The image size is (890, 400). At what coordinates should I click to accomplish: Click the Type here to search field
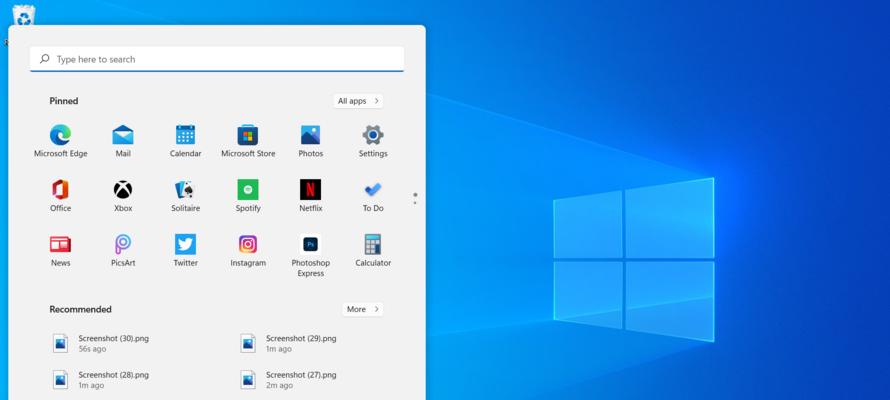click(x=217, y=59)
